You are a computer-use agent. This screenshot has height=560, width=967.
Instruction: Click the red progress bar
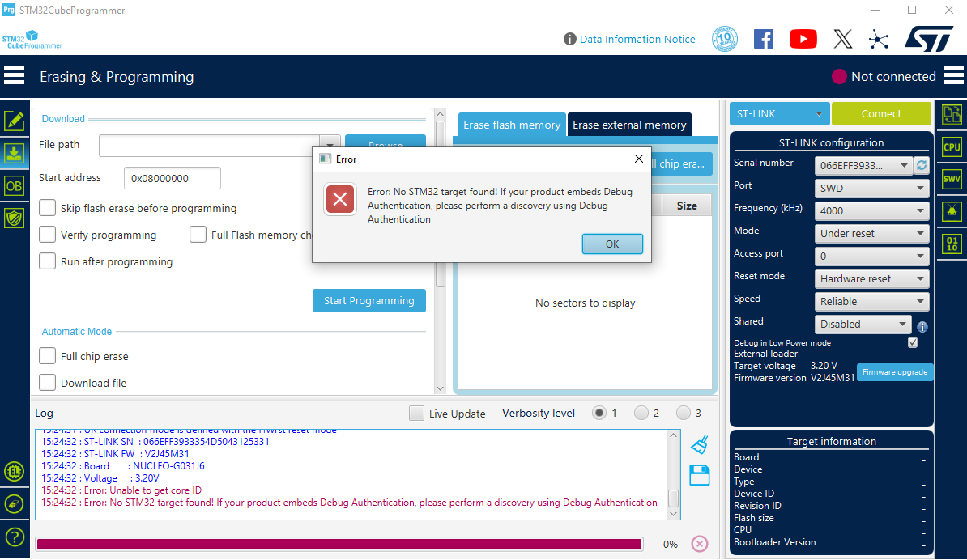coord(339,544)
